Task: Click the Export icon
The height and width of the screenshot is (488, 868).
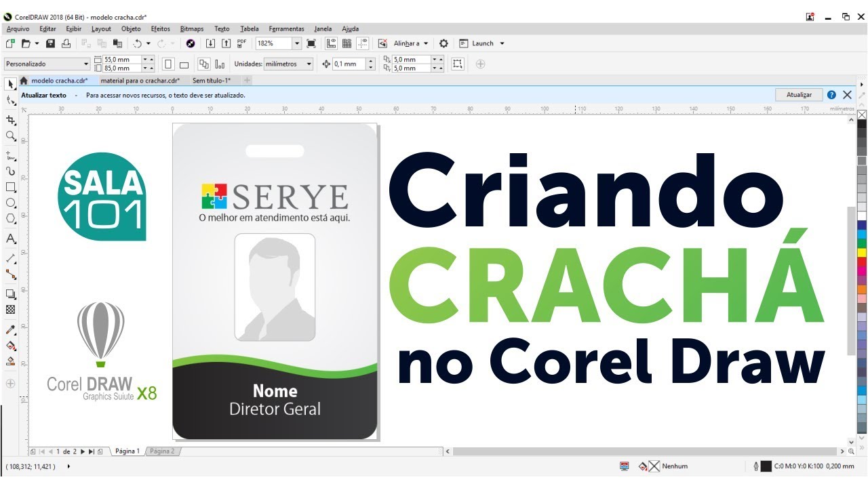Action: (x=226, y=43)
